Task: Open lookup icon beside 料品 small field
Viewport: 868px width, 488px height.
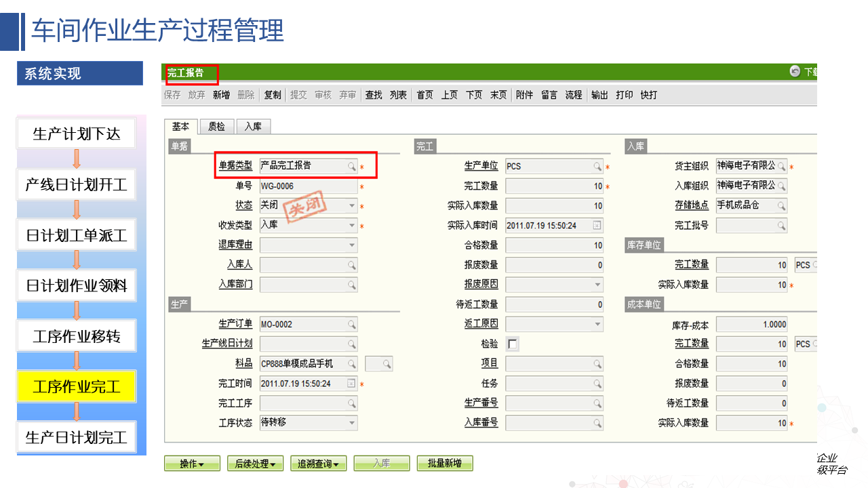Action: (387, 364)
